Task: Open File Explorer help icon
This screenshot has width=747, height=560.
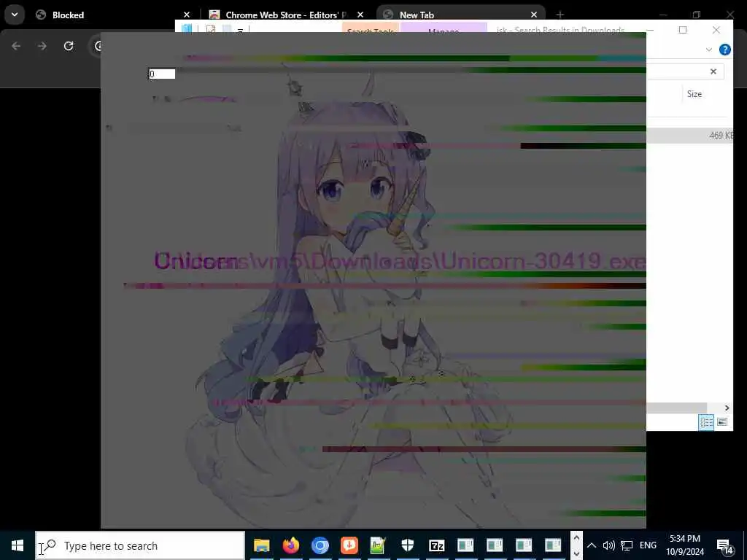Action: click(724, 50)
